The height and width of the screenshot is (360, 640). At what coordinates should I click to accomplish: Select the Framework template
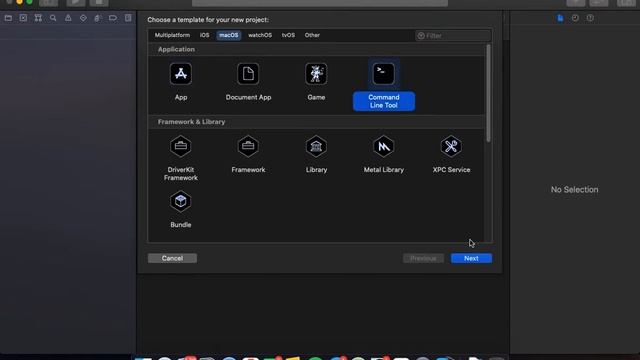248,154
